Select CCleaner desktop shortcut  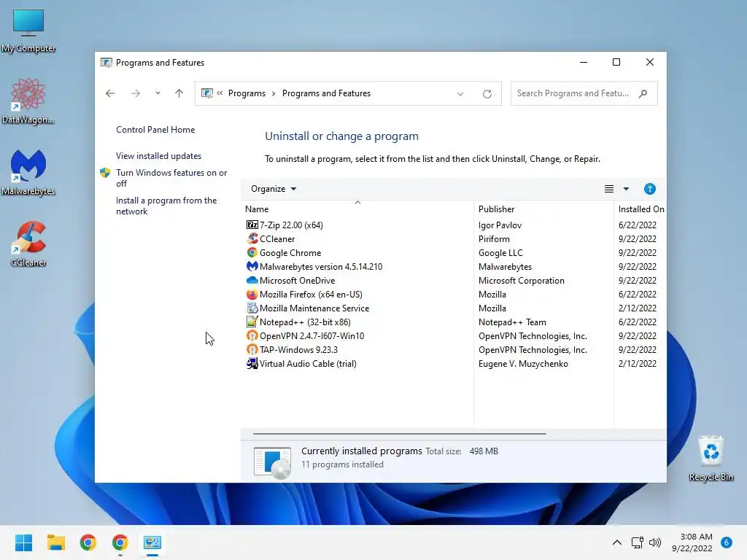28,244
